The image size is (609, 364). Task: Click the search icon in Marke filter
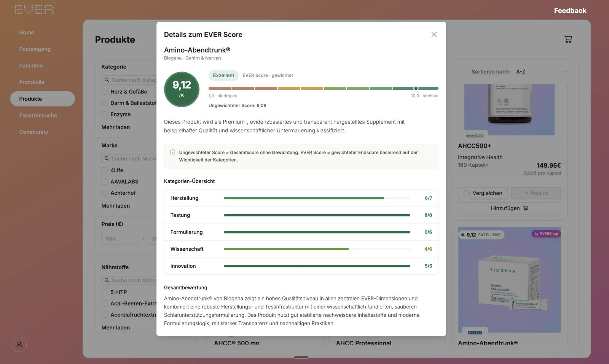pos(107,159)
